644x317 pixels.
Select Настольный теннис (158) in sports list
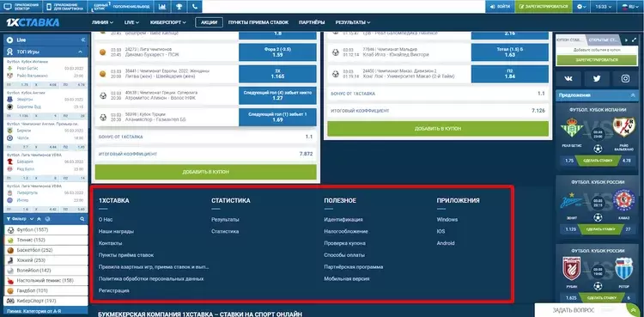click(46, 280)
